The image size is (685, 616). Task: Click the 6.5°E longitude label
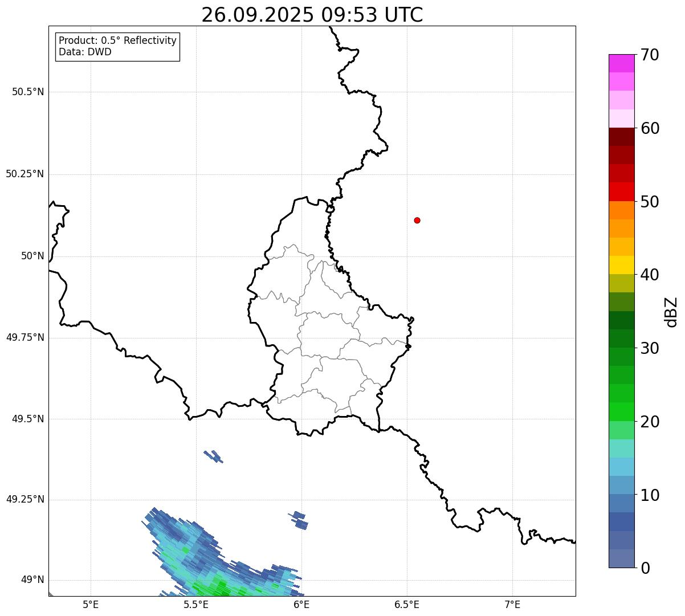(x=407, y=604)
